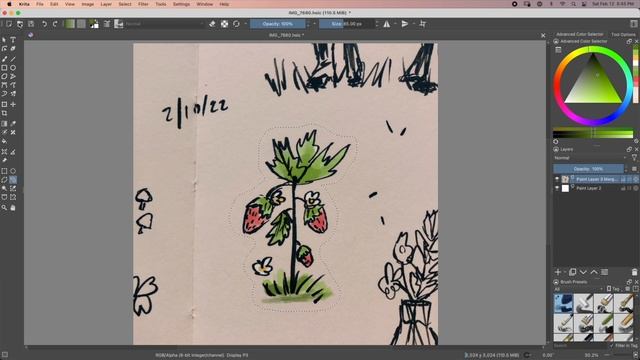Open the Krita application menu
The height and width of the screenshot is (360, 640).
(24, 4)
